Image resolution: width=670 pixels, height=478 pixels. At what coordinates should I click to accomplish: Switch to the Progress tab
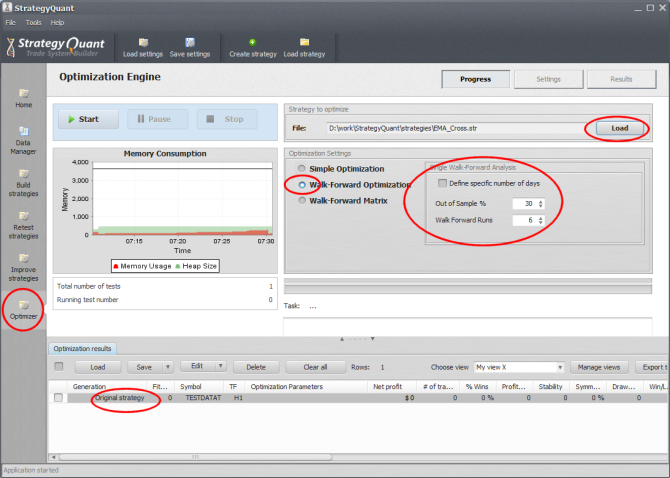coord(476,79)
